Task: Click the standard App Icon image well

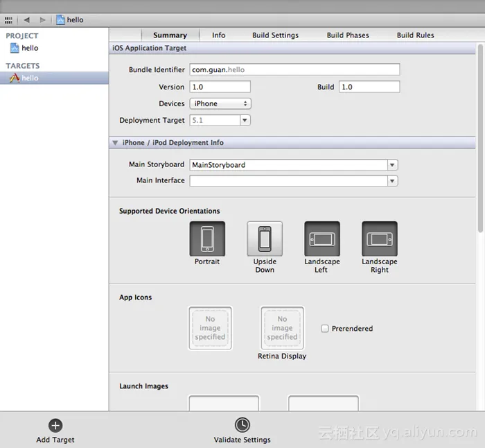Action: tap(210, 328)
